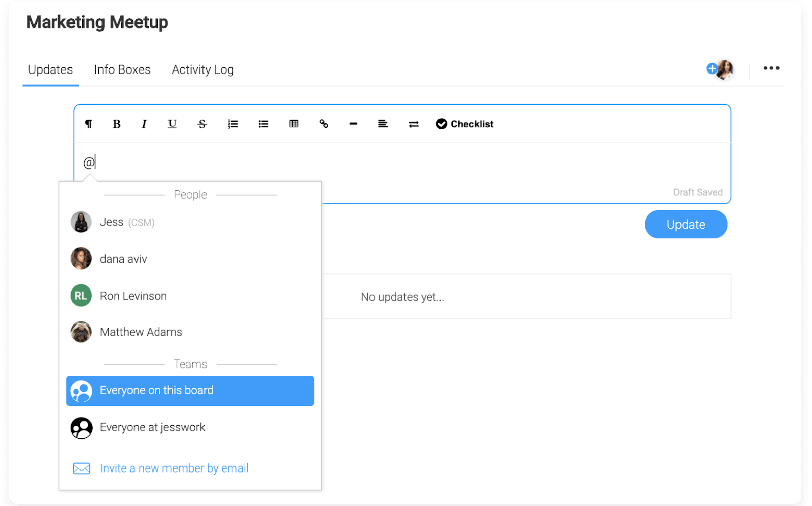Select Everyone at jesswork team
Viewport: 812px width, 506px height.
[190, 427]
